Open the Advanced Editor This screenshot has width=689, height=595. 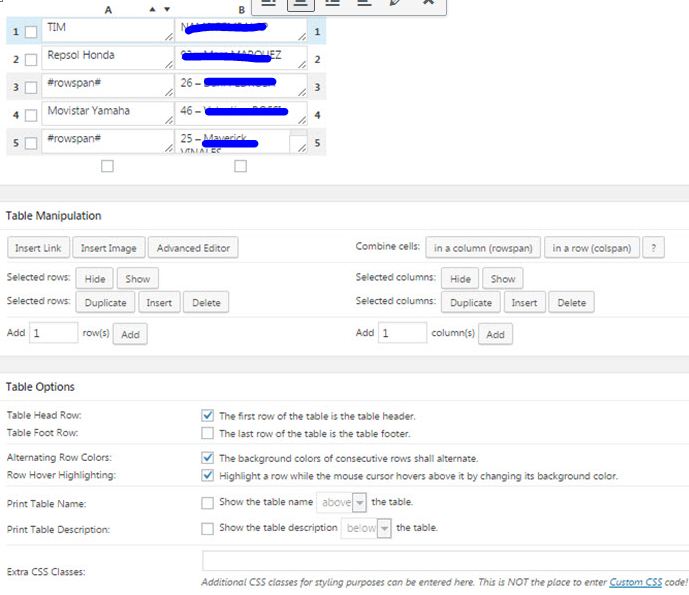[194, 248]
